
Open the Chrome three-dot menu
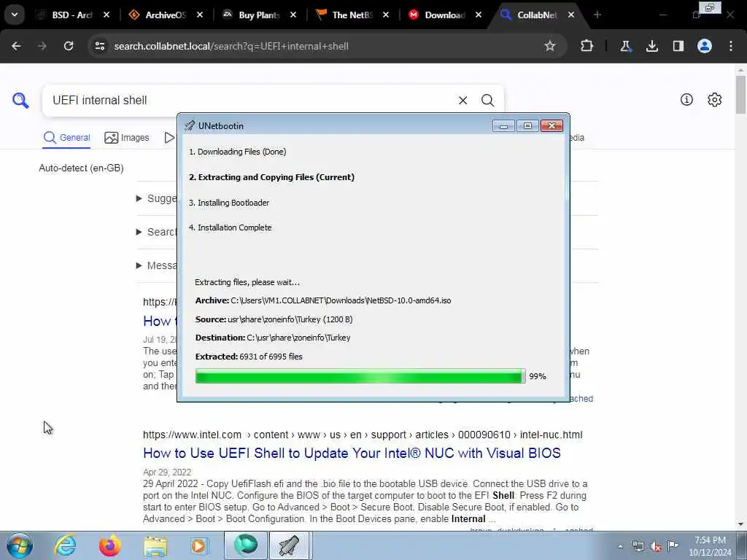tap(731, 46)
